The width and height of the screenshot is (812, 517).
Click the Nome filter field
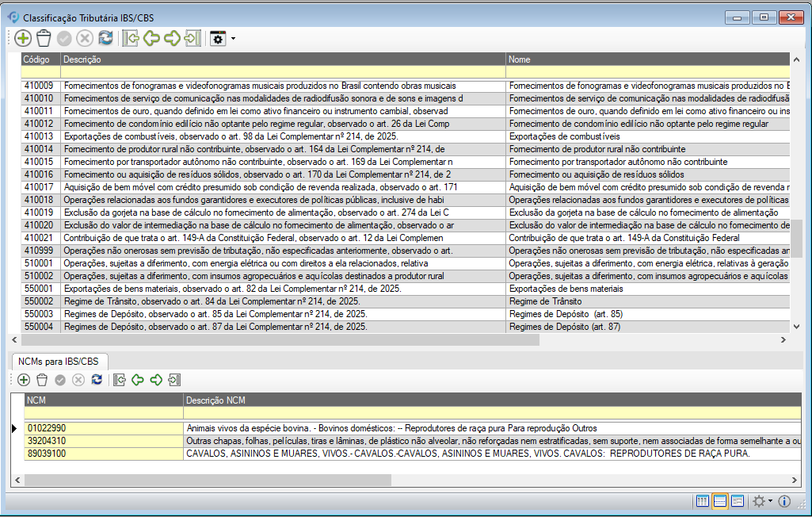[x=648, y=72]
